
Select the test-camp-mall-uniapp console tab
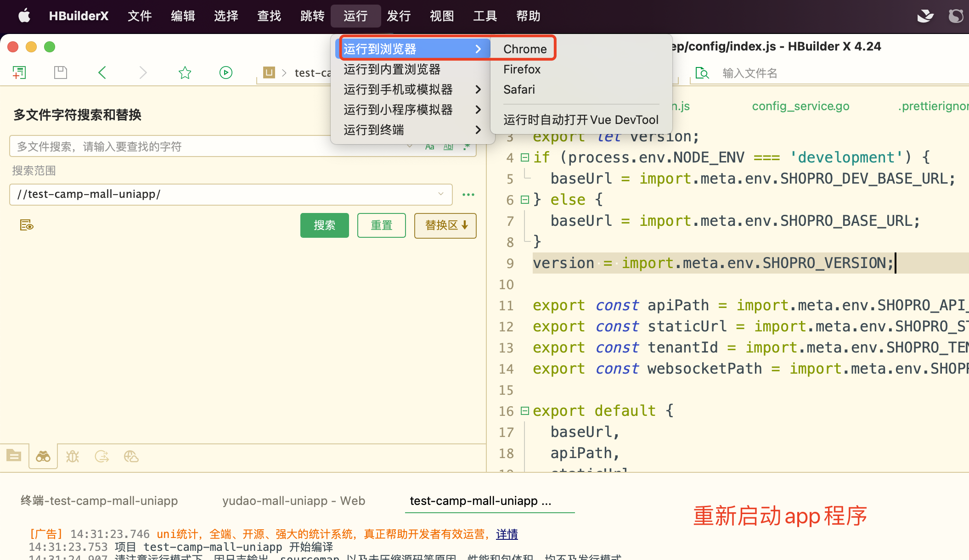(480, 501)
